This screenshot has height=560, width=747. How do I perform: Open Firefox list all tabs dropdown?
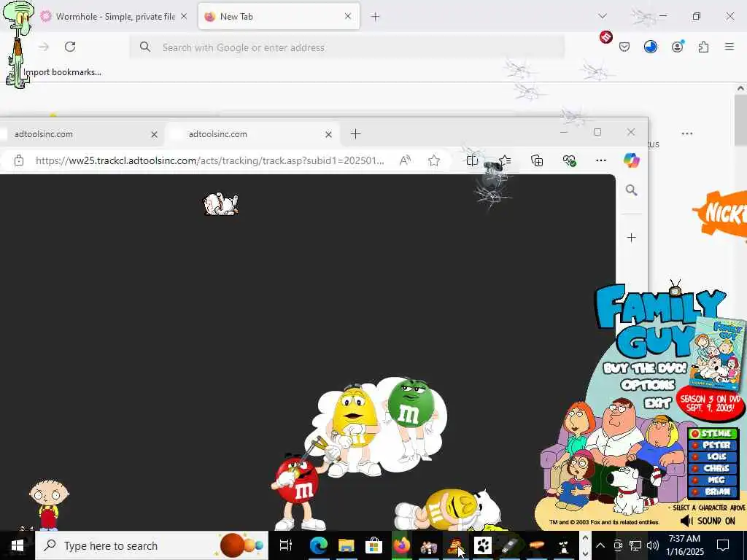tap(603, 16)
